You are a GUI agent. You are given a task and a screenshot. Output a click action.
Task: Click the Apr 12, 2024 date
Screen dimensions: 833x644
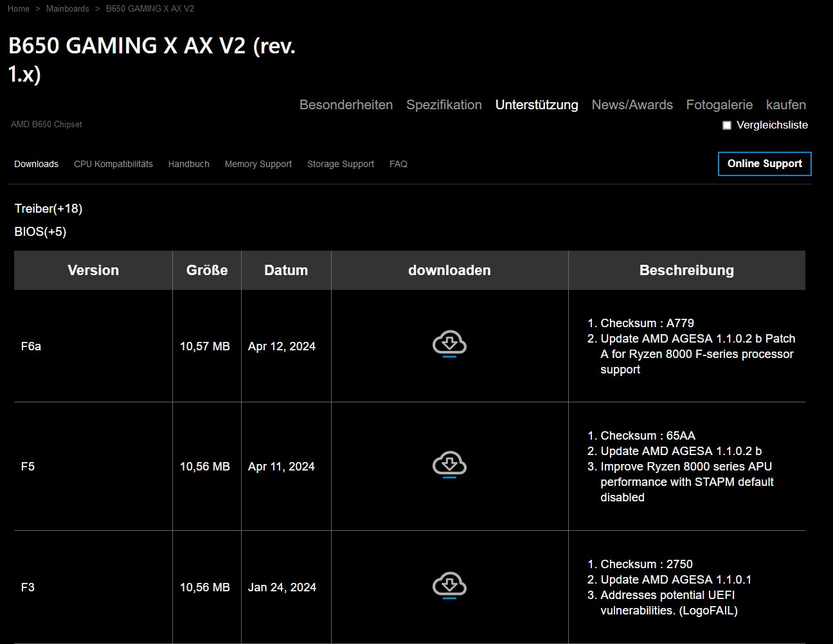pos(282,346)
